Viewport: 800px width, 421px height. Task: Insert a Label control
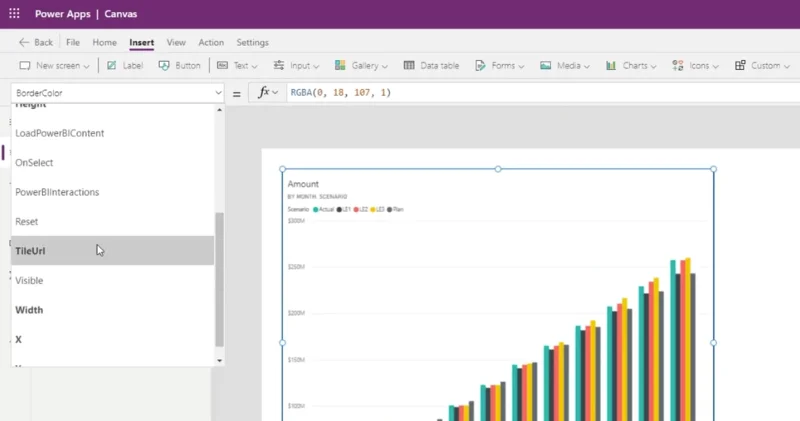125,65
